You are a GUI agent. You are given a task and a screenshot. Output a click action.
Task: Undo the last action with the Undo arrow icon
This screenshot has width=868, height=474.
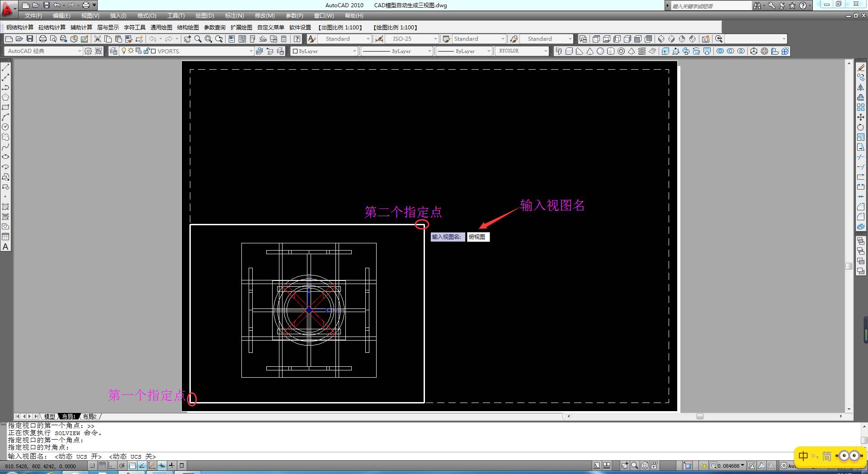click(153, 39)
